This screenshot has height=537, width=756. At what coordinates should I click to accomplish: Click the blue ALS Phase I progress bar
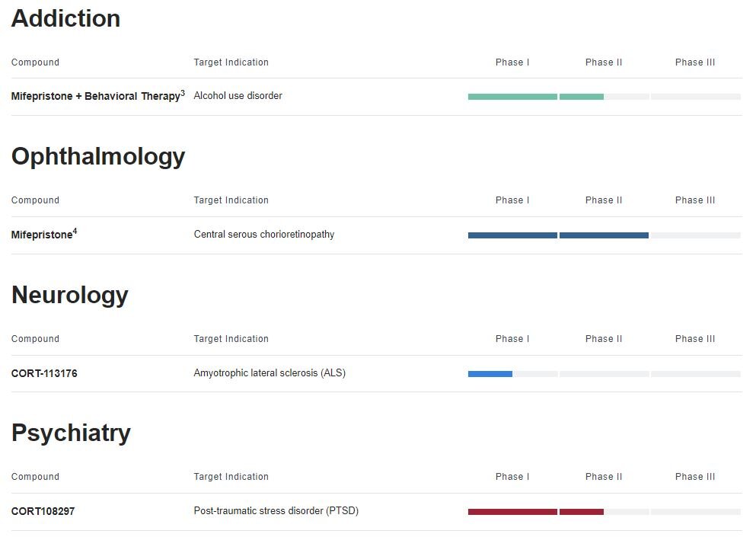click(490, 374)
